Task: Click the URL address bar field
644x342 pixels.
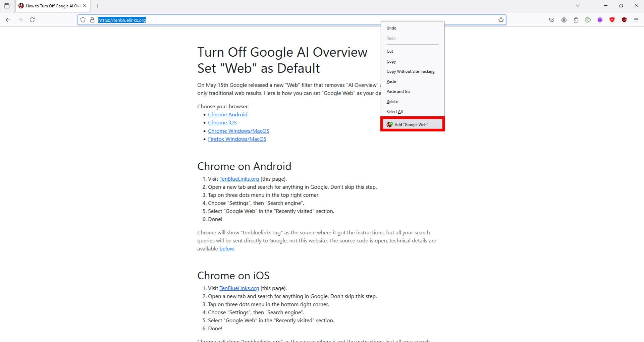Action: tap(292, 20)
